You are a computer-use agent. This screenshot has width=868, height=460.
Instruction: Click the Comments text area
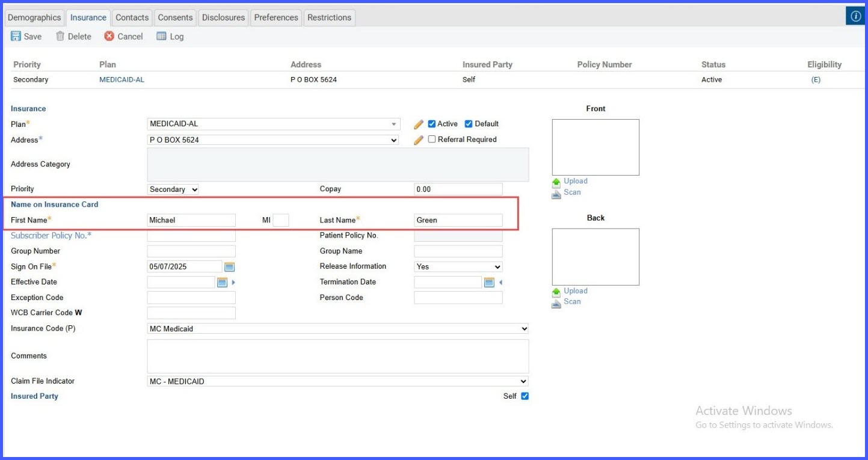click(338, 357)
